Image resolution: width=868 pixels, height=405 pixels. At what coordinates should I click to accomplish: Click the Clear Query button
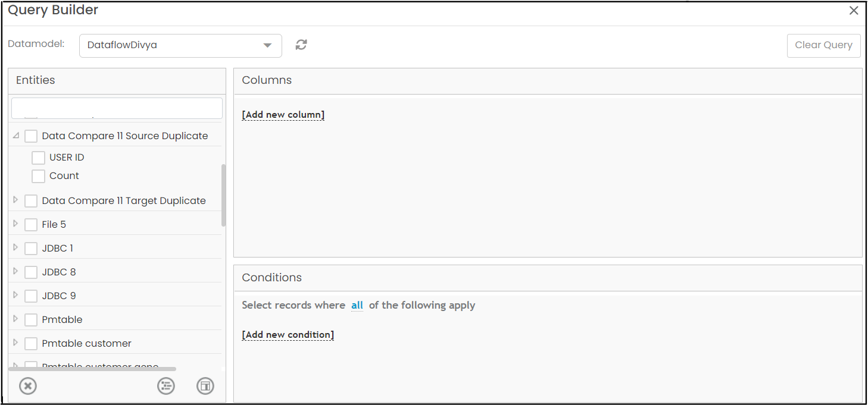click(x=824, y=45)
